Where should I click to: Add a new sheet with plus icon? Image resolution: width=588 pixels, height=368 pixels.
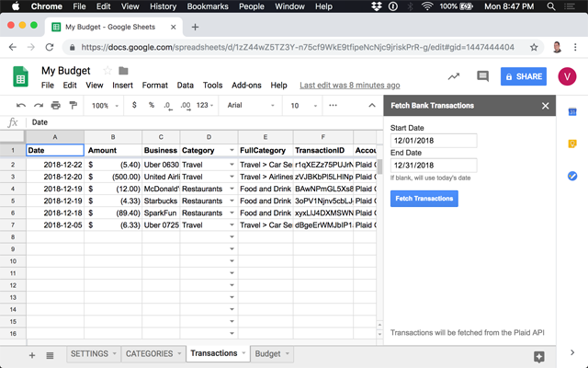[32, 354]
